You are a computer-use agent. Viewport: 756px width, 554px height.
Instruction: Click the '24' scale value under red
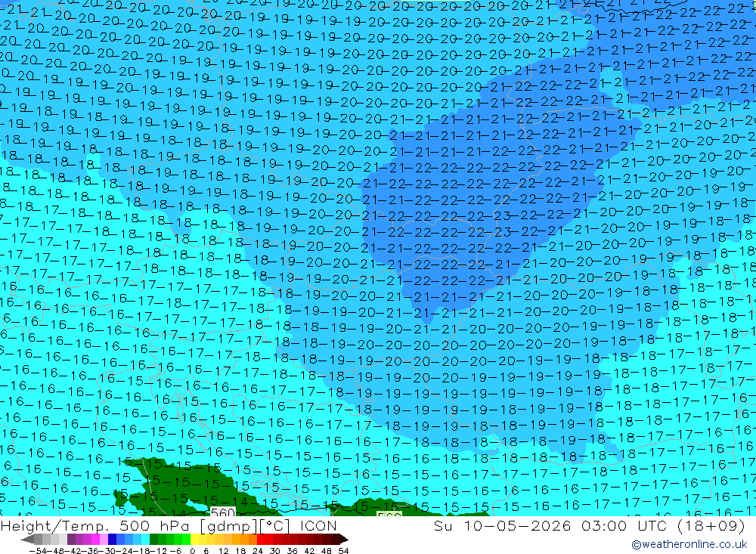[258, 551]
